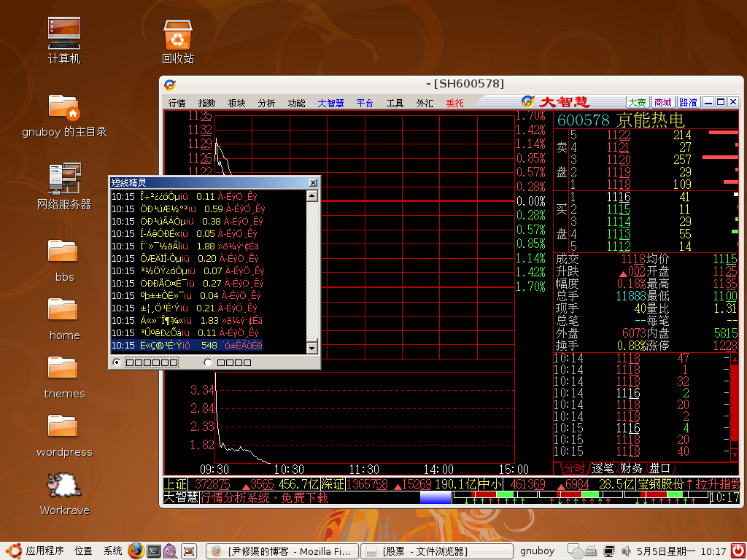
Task: Select the 短线精灵 row with value 0.59
Action: tap(188, 209)
